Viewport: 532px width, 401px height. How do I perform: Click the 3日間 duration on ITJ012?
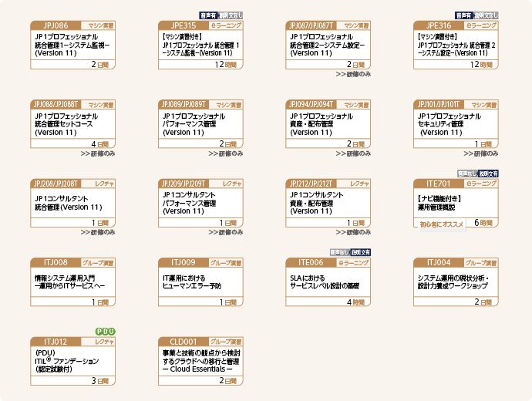[x=99, y=381]
